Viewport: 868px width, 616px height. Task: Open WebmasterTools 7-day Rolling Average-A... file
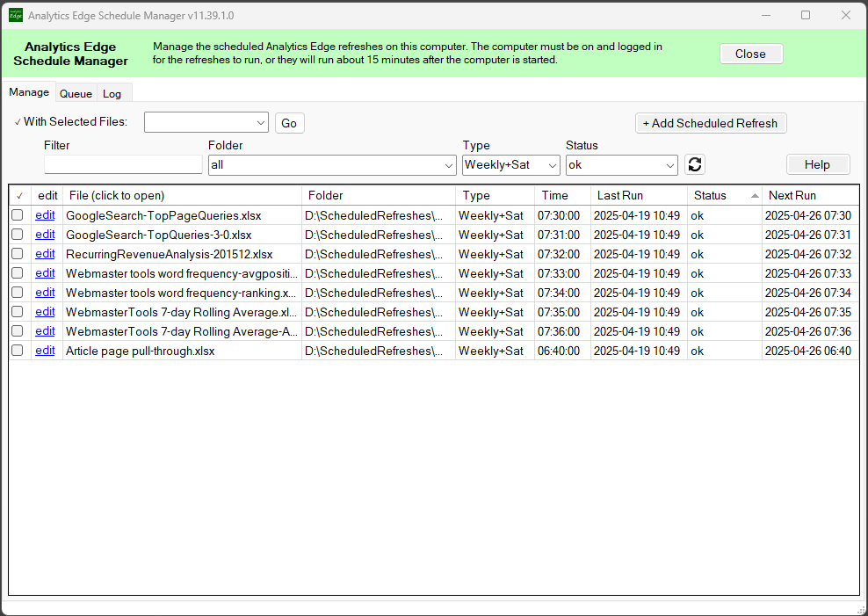(x=182, y=331)
